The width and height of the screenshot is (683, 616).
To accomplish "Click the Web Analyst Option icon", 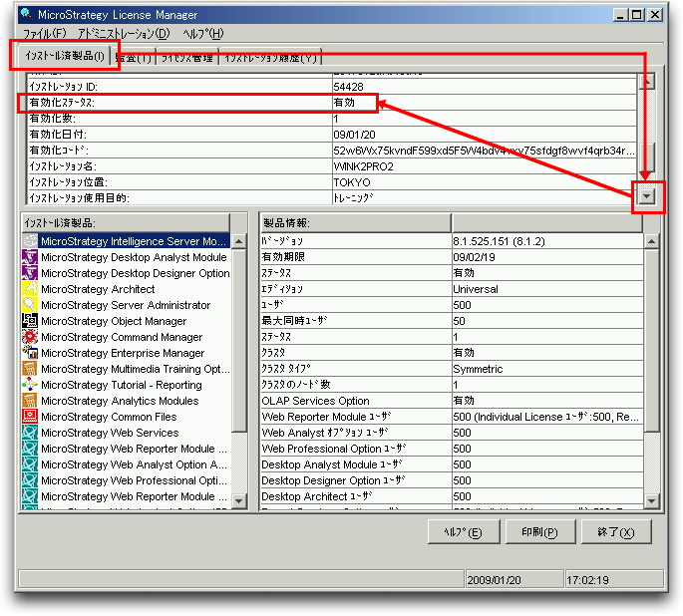I will pyautogui.click(x=30, y=464).
